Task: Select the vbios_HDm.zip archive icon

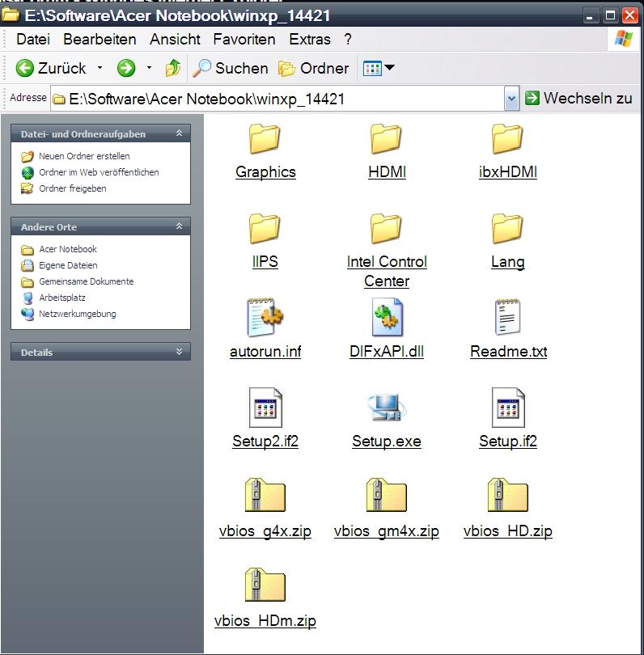Action: click(265, 585)
